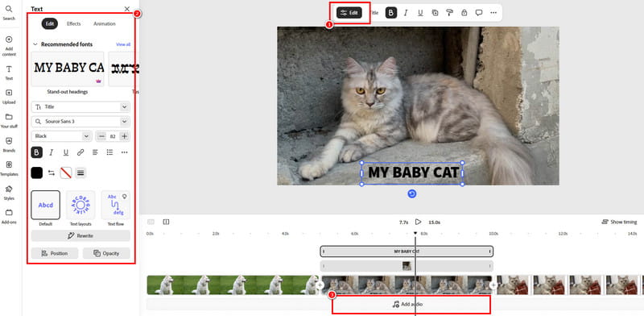The width and height of the screenshot is (644, 316).
Task: Click the copy style paint roller icon
Action: pyautogui.click(x=449, y=13)
